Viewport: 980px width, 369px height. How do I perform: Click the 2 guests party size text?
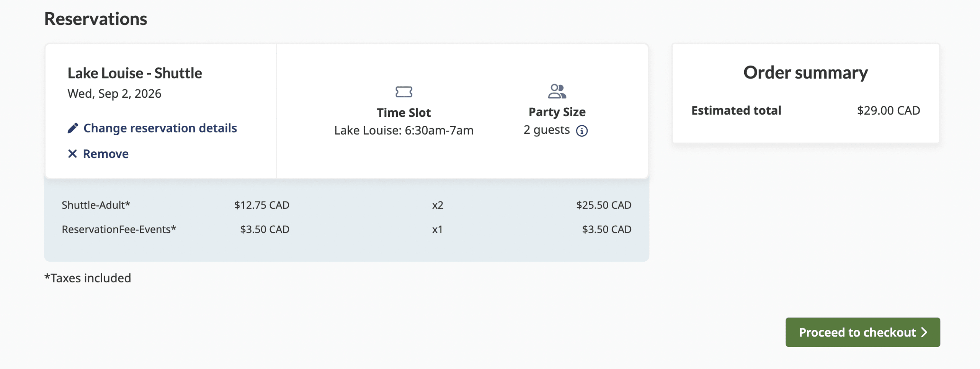[546, 130]
